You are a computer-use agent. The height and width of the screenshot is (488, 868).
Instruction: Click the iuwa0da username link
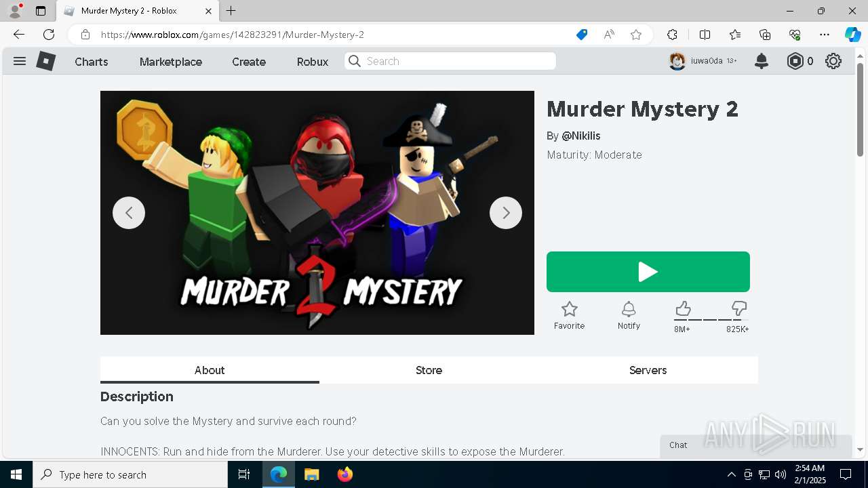point(707,61)
